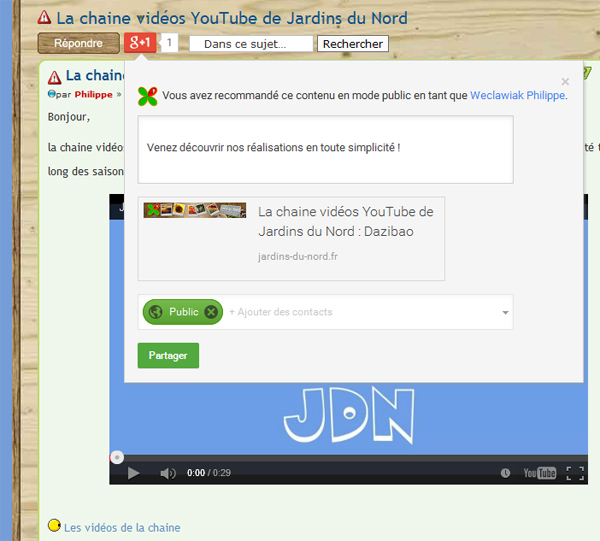Click the 0:00 / 0:29 time display
Image resolution: width=600 pixels, height=541 pixels.
click(209, 473)
